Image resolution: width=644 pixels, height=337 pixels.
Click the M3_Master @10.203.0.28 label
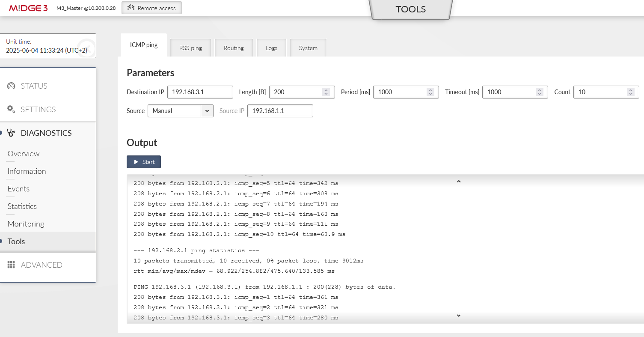pyautogui.click(x=86, y=8)
